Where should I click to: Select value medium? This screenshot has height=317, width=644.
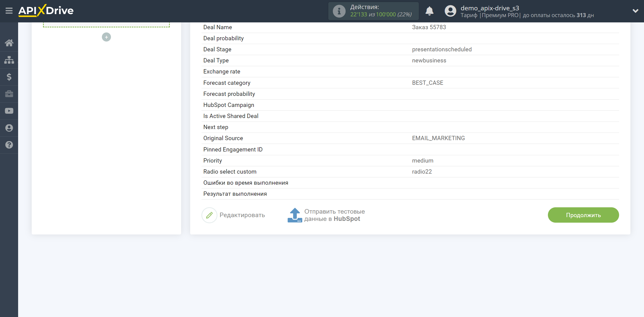(x=423, y=161)
